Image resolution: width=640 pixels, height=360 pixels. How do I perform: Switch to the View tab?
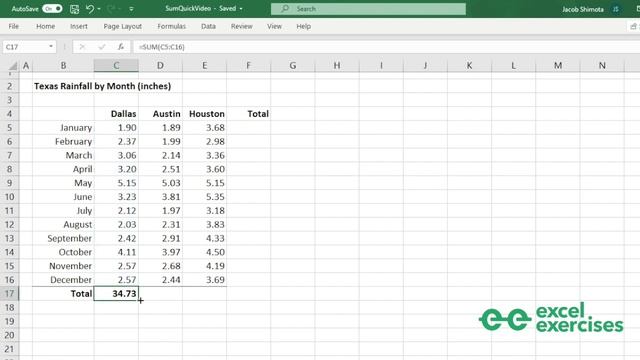point(274,26)
